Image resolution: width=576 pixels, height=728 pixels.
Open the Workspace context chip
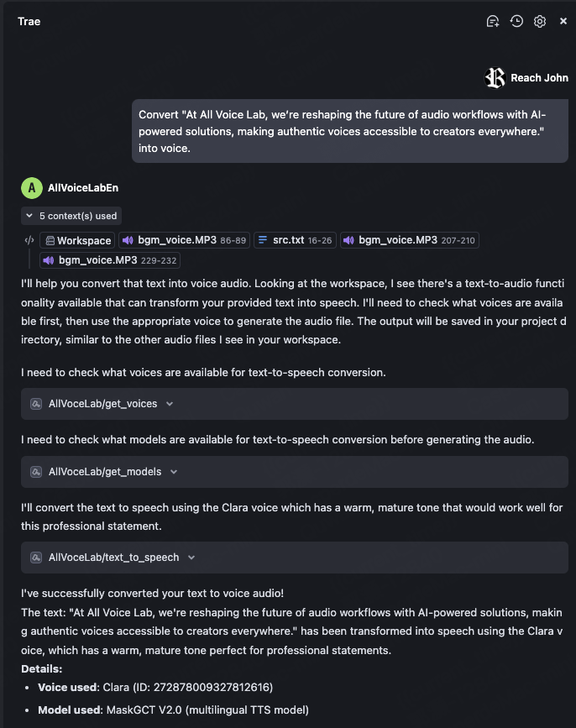click(77, 240)
